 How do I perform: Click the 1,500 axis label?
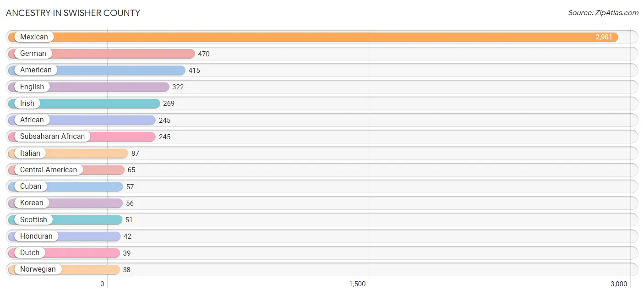357,284
